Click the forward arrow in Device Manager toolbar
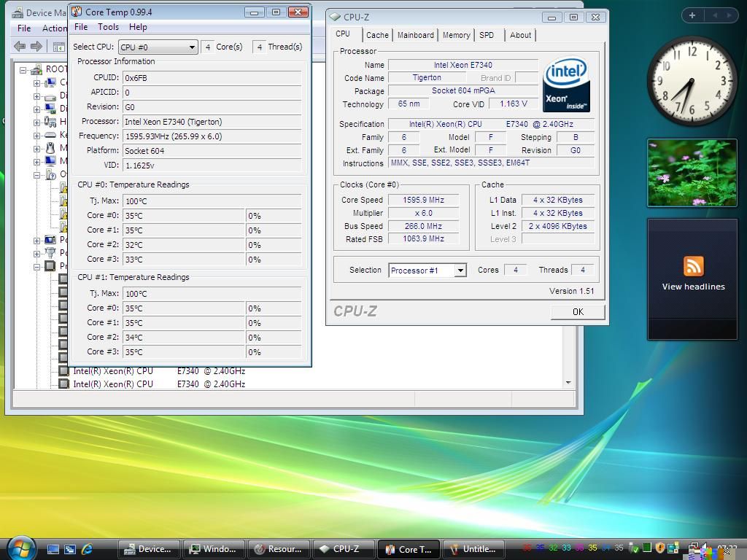The image size is (747, 560). [x=36, y=46]
